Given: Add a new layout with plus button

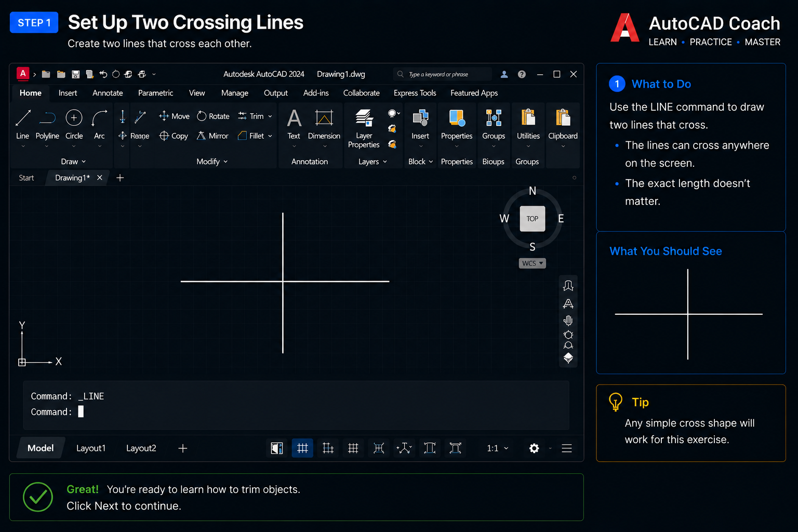Looking at the screenshot, I should [x=183, y=448].
